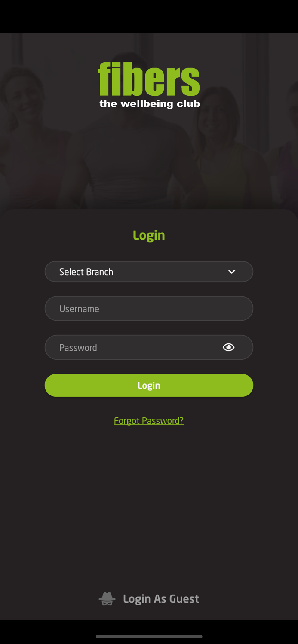Expand the branch list chevron arrow

232,272
